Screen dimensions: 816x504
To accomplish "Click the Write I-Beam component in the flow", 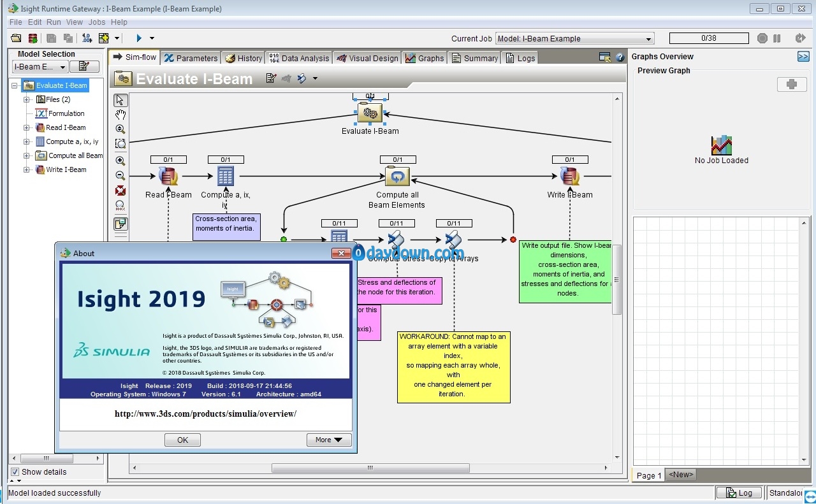I will pyautogui.click(x=570, y=176).
